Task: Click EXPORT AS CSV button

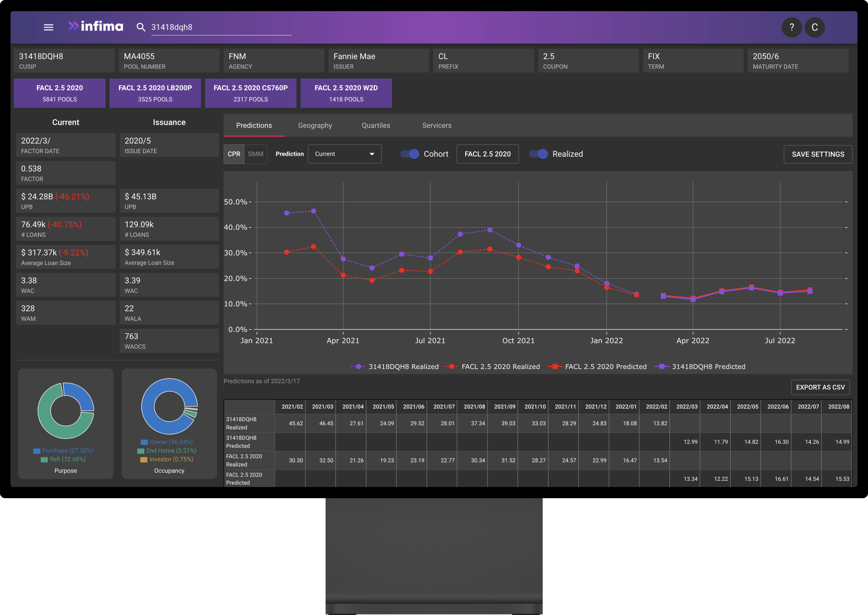Action: tap(820, 387)
